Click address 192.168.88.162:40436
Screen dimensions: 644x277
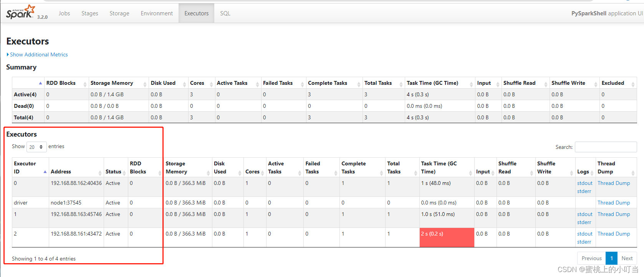[76, 183]
